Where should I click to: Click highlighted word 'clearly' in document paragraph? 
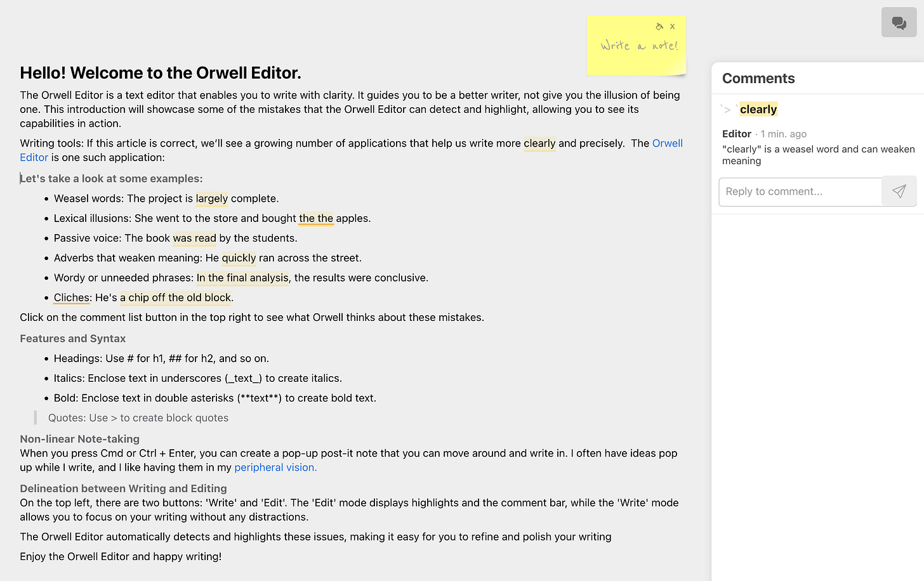539,143
